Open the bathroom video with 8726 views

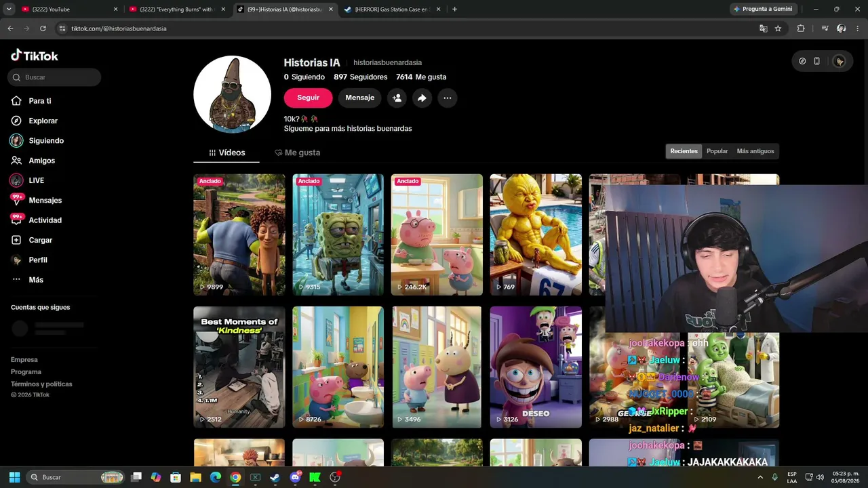coord(338,367)
